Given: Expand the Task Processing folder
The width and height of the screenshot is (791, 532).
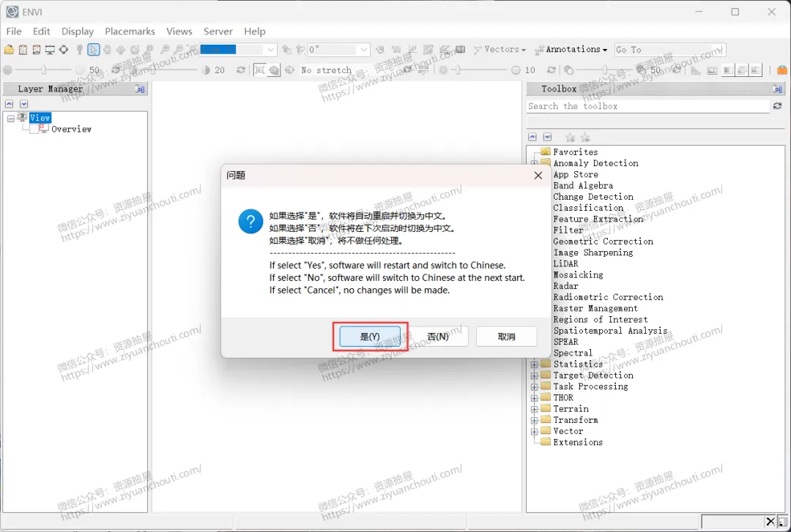Looking at the screenshot, I should click(x=534, y=386).
